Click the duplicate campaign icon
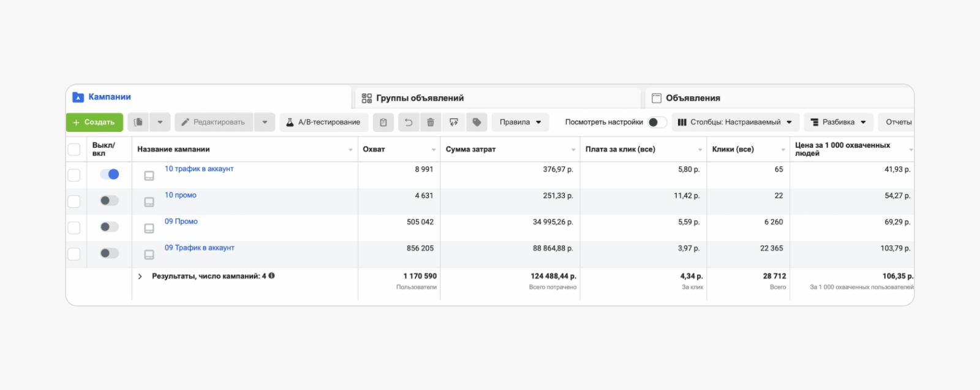The image size is (980, 390). pyautogui.click(x=138, y=122)
